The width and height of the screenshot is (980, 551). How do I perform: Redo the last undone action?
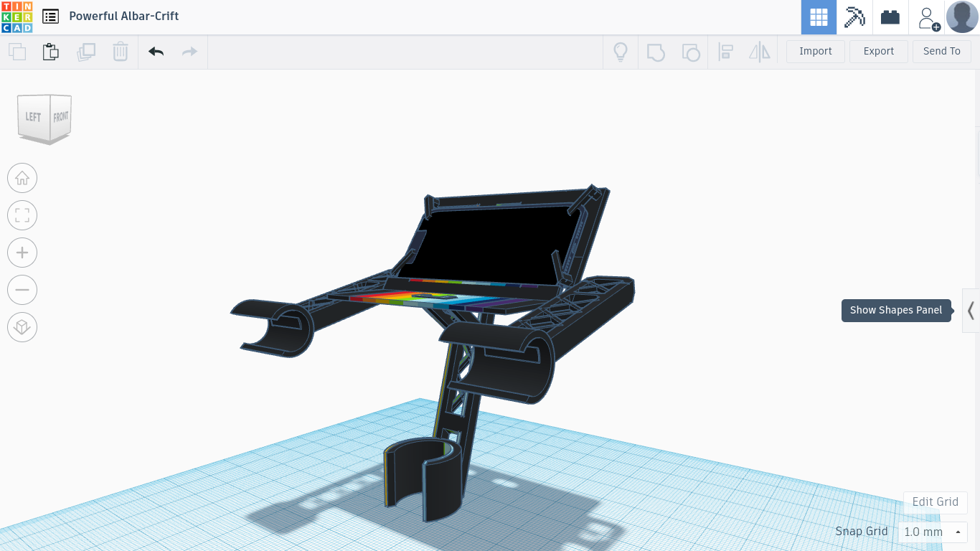(189, 52)
